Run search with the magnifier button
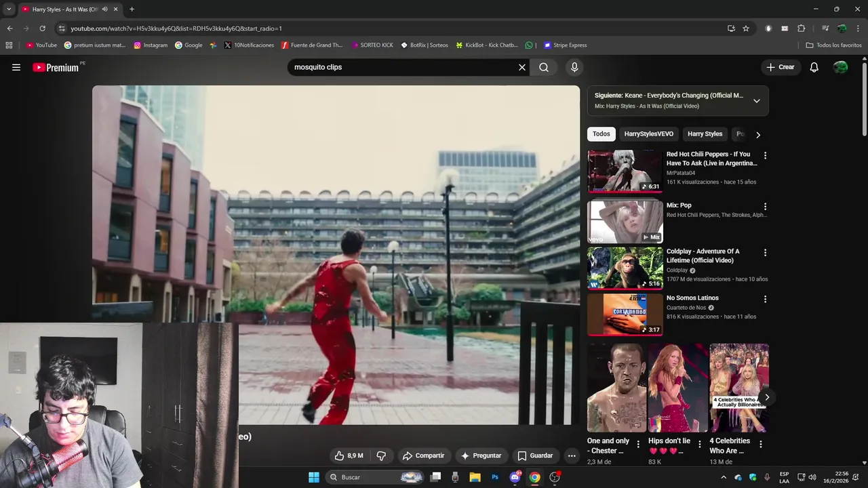The width and height of the screenshot is (868, 488). pos(544,67)
